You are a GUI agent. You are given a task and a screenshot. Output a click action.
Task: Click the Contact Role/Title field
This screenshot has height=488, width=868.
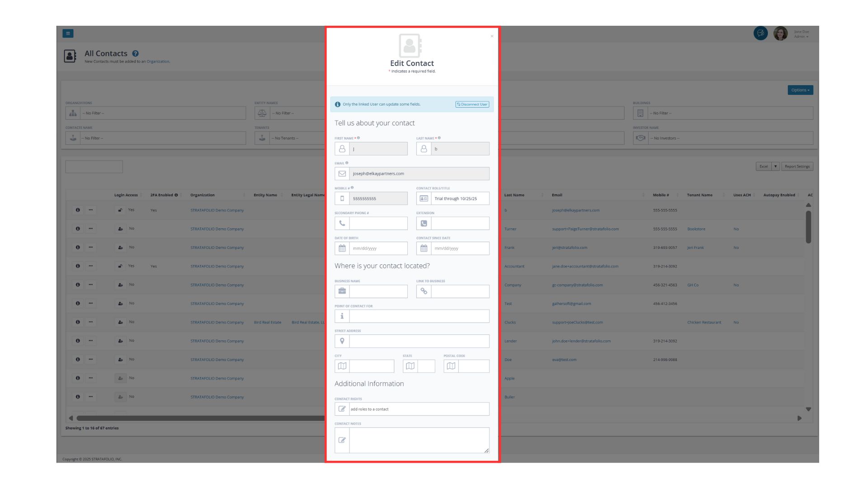tap(460, 198)
